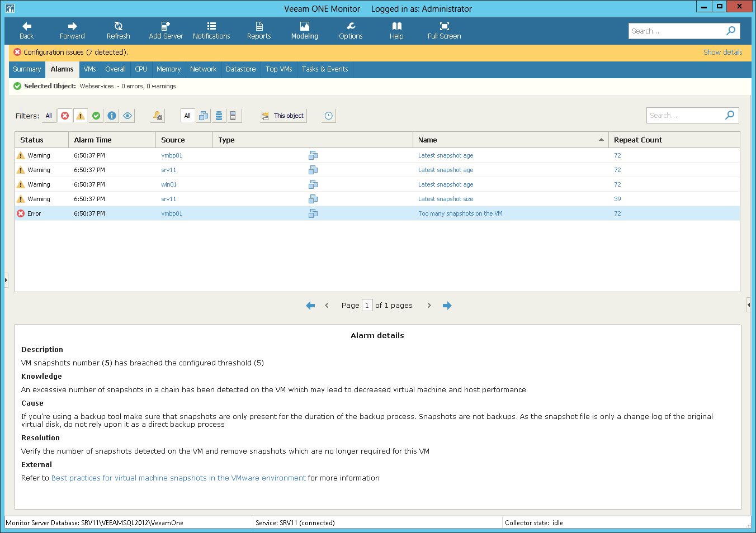Image resolution: width=756 pixels, height=533 pixels.
Task: Open Best practices for VM snapshots link
Action: pos(178,478)
